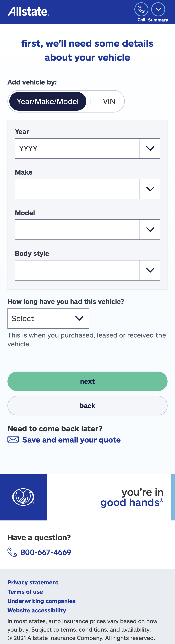Image resolution: width=175 pixels, height=644 pixels.
Task: Open the Privacy statement link
Action: (33, 583)
